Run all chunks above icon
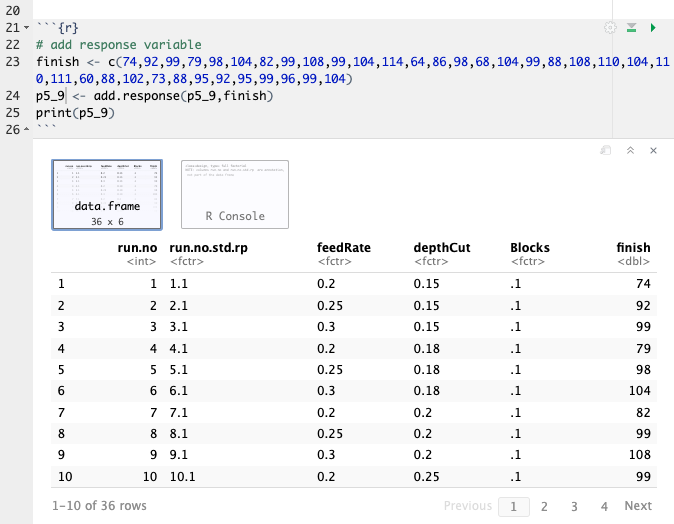The width and height of the screenshot is (674, 524). [631, 28]
